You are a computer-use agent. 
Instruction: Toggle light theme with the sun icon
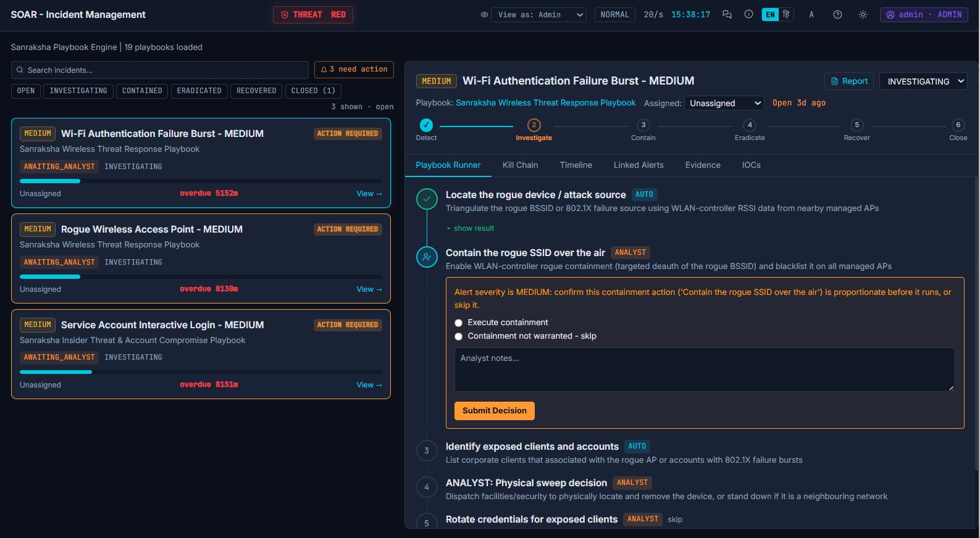click(x=863, y=15)
